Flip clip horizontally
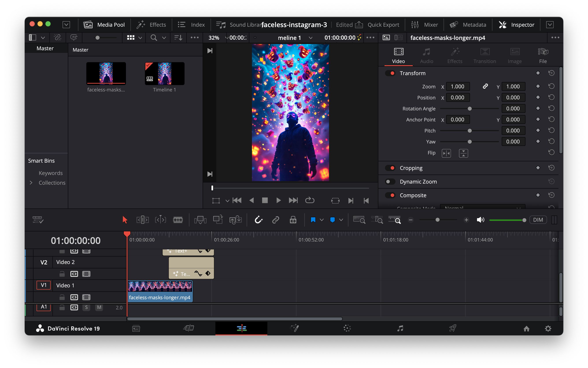The height and width of the screenshot is (368, 588). 446,153
